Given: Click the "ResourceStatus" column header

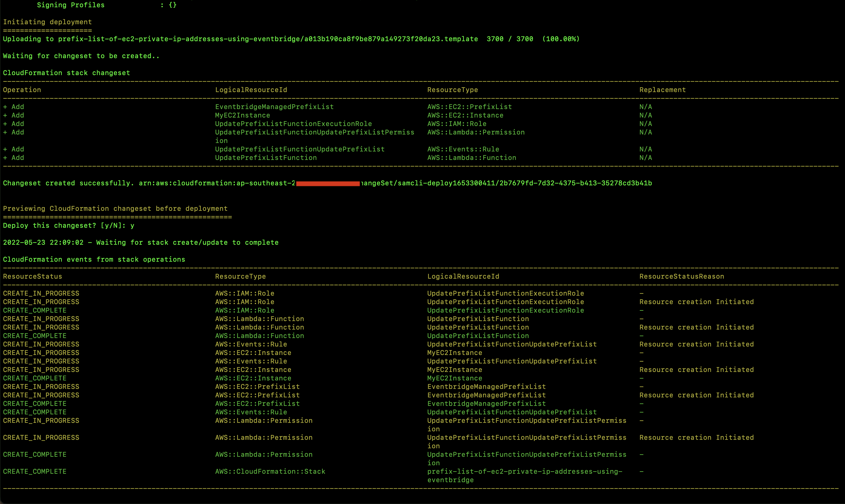Looking at the screenshot, I should click(33, 277).
